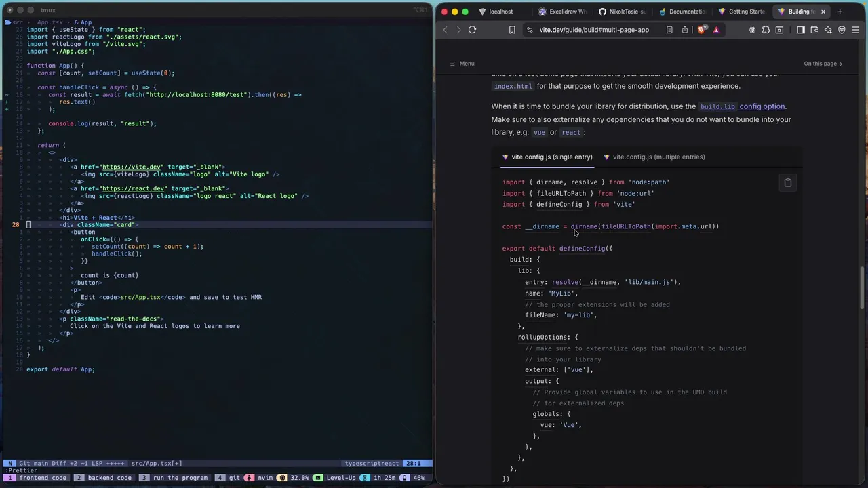Click the battery icon beside 46%
This screenshot has height=488, width=868.
point(404,478)
